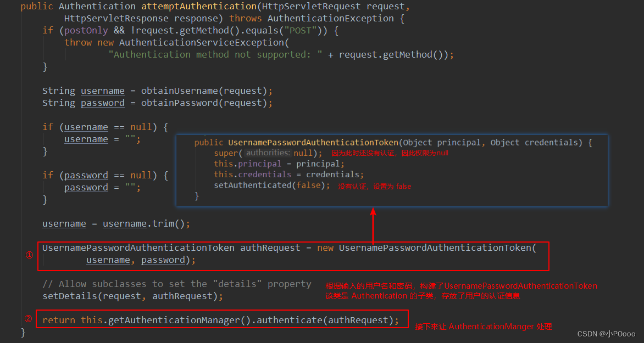Click the AuthenticationServiceException class name

(x=201, y=43)
